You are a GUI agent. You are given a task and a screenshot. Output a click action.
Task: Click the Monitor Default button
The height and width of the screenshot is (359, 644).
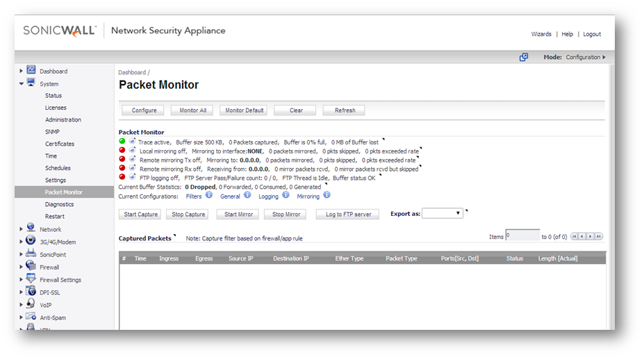pyautogui.click(x=243, y=110)
